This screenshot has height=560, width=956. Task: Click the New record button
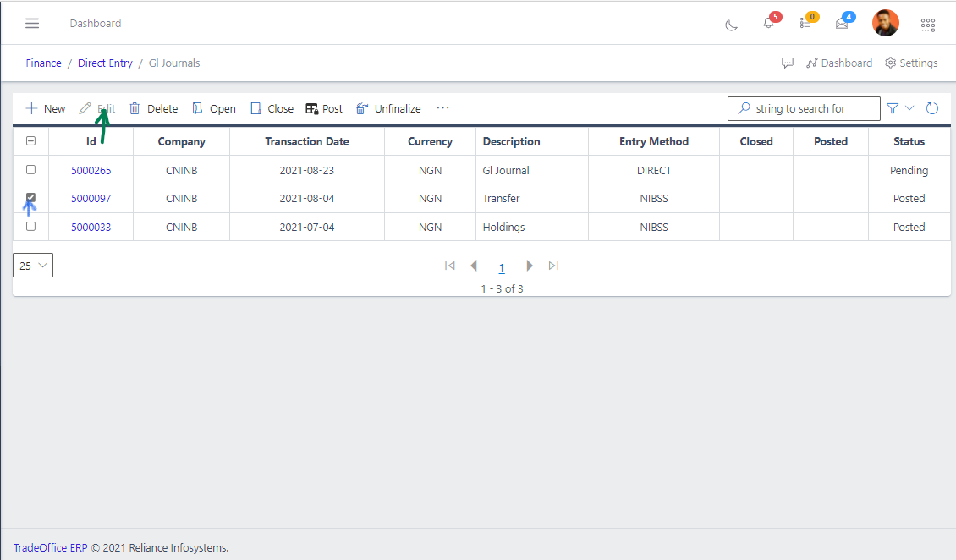46,108
